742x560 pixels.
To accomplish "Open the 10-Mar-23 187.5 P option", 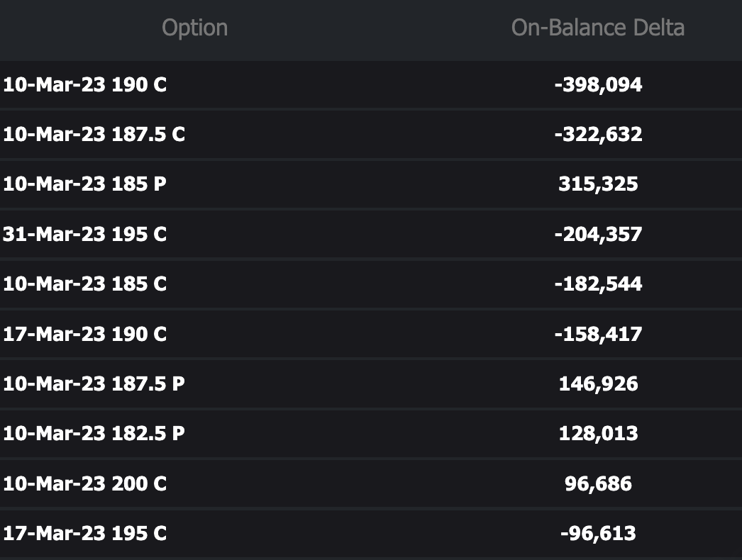I will [94, 384].
